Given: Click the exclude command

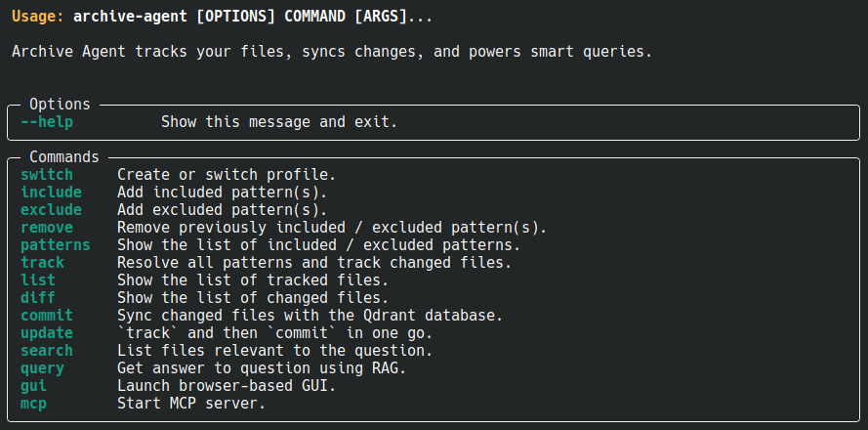Looking at the screenshot, I should point(51,210).
